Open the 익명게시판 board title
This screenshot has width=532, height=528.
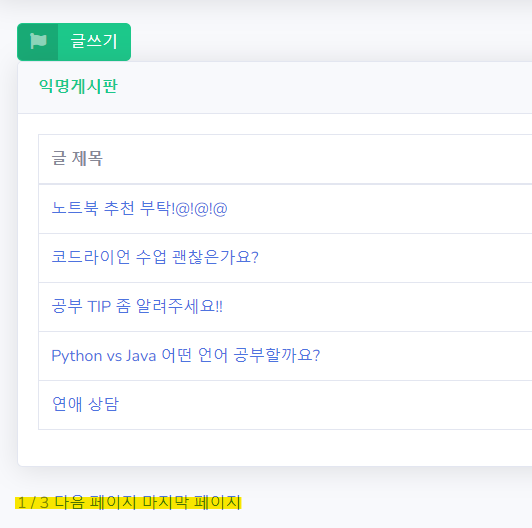(x=78, y=86)
